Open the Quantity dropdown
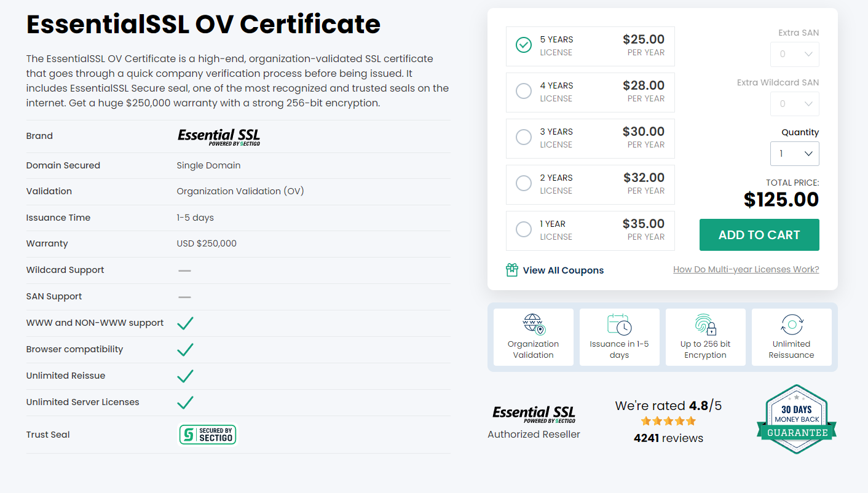868x493 pixels. 794,154
